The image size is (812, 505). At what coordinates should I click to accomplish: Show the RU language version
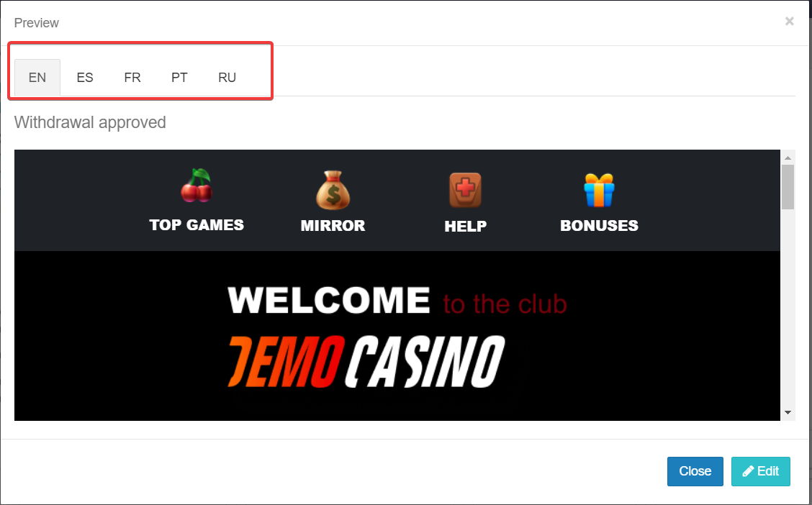tap(227, 78)
